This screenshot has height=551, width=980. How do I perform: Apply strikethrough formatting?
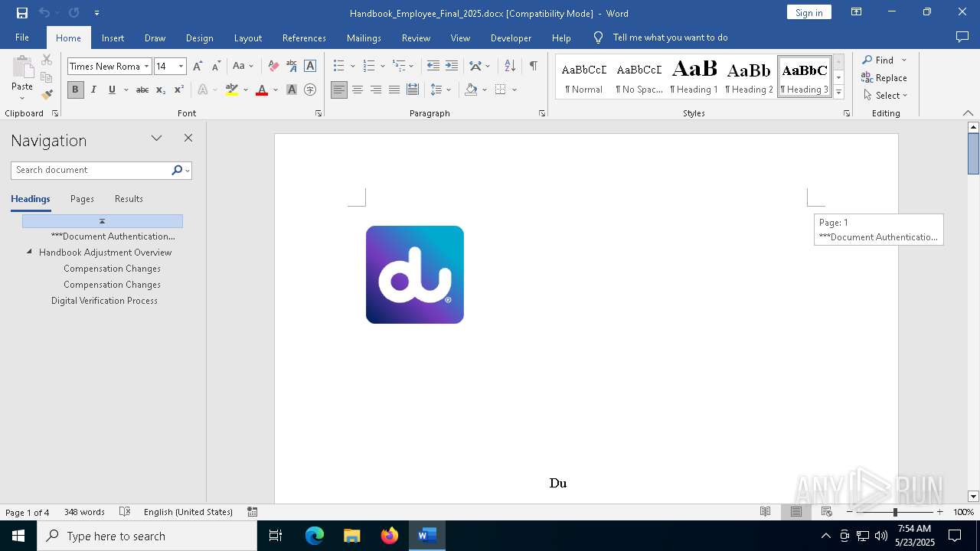tap(142, 90)
